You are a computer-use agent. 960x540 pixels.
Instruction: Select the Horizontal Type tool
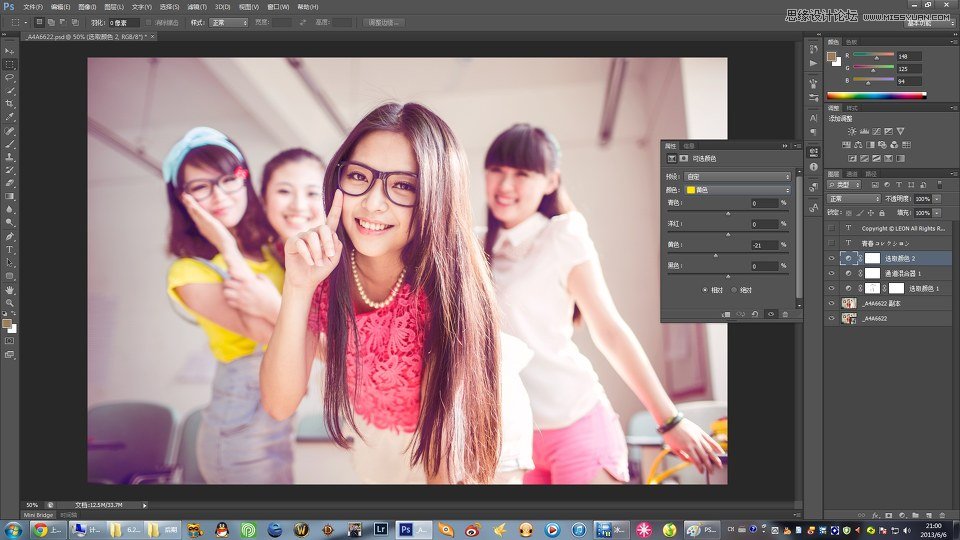(10, 250)
